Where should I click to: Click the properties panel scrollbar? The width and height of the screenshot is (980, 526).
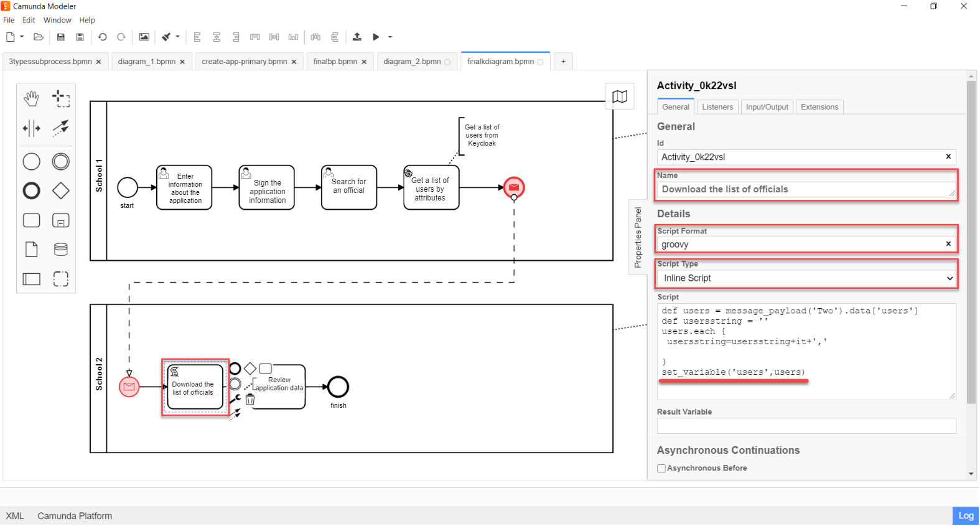(x=971, y=243)
